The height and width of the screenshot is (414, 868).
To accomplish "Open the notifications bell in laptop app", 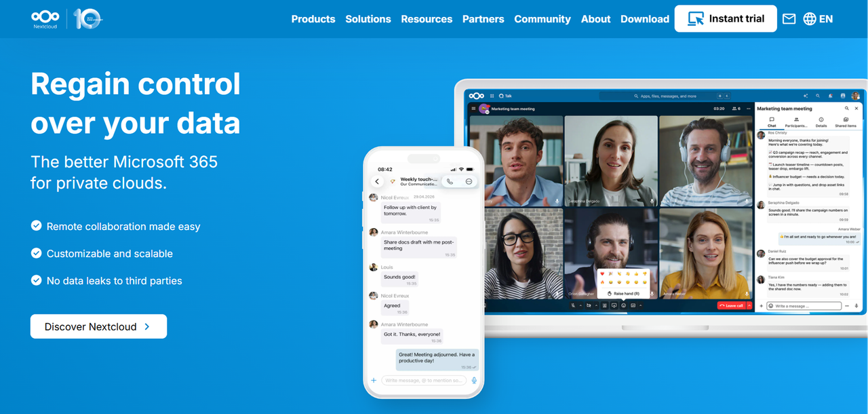I will (x=831, y=96).
